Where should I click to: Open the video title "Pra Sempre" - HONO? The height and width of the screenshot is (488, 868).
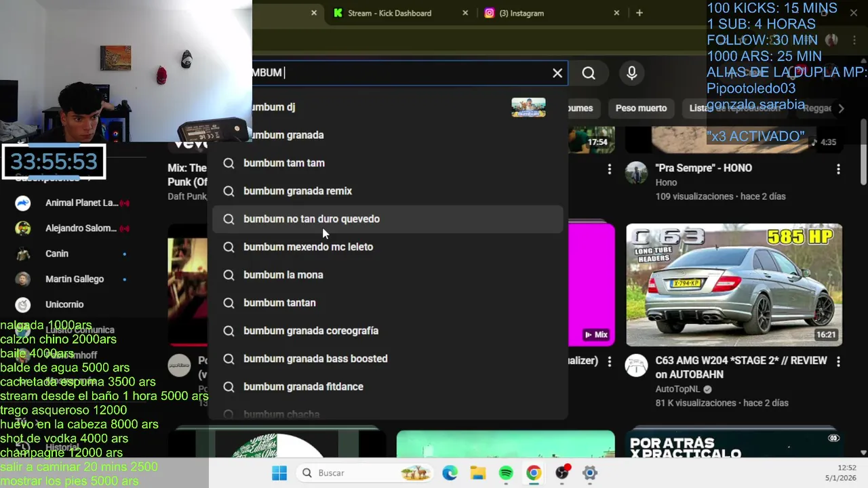click(x=703, y=168)
